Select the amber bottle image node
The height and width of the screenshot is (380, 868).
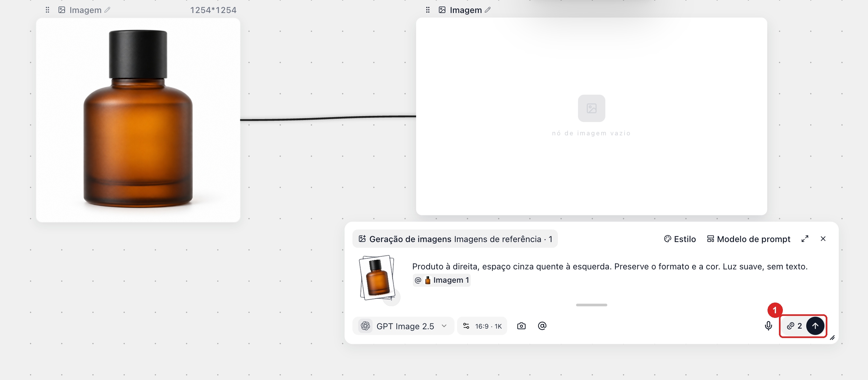click(x=138, y=120)
